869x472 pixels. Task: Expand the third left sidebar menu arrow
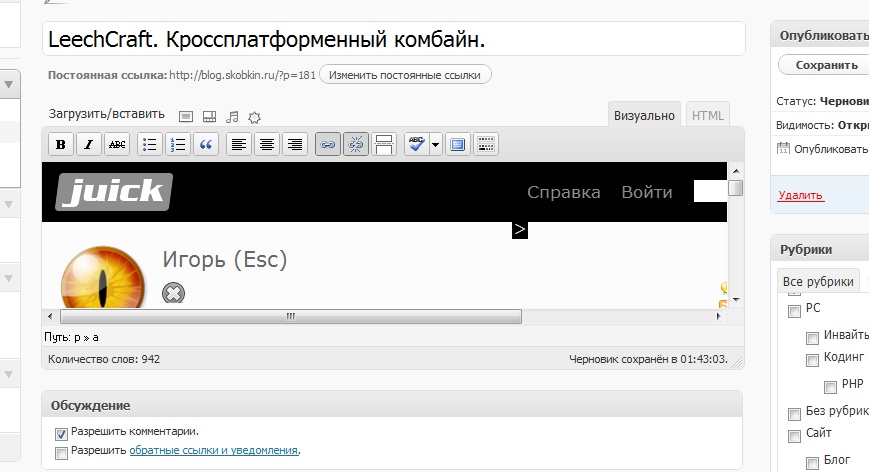click(9, 278)
